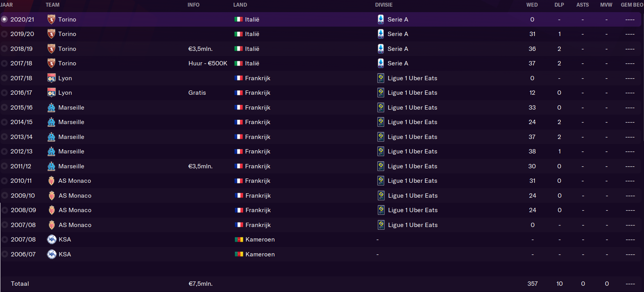
Task: Open the Marseille team link in 2011/12 row
Action: [x=71, y=166]
